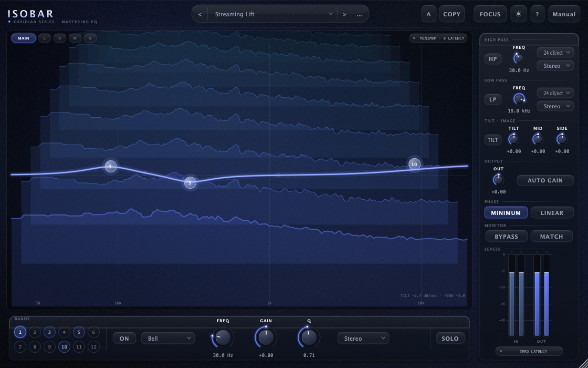The image size is (588, 368).
Task: Click the high pass FREQ knob
Action: click(519, 58)
